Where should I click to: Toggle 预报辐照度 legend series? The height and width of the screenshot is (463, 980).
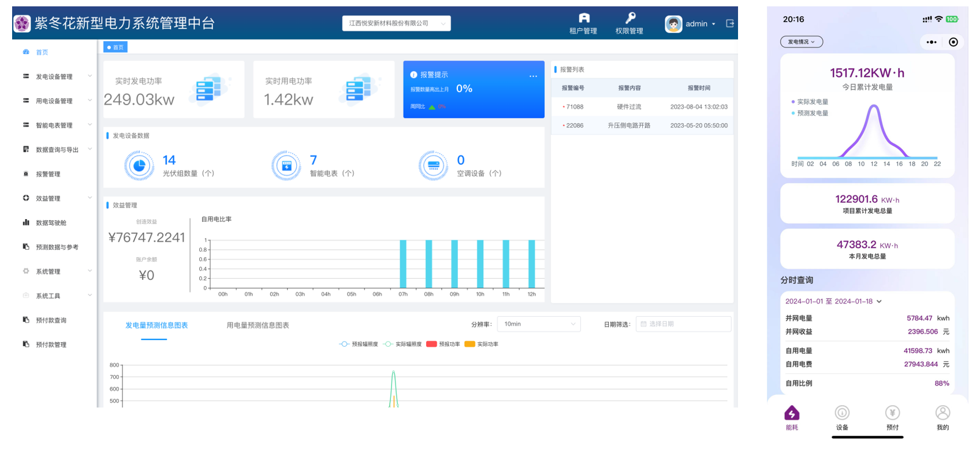(x=359, y=344)
